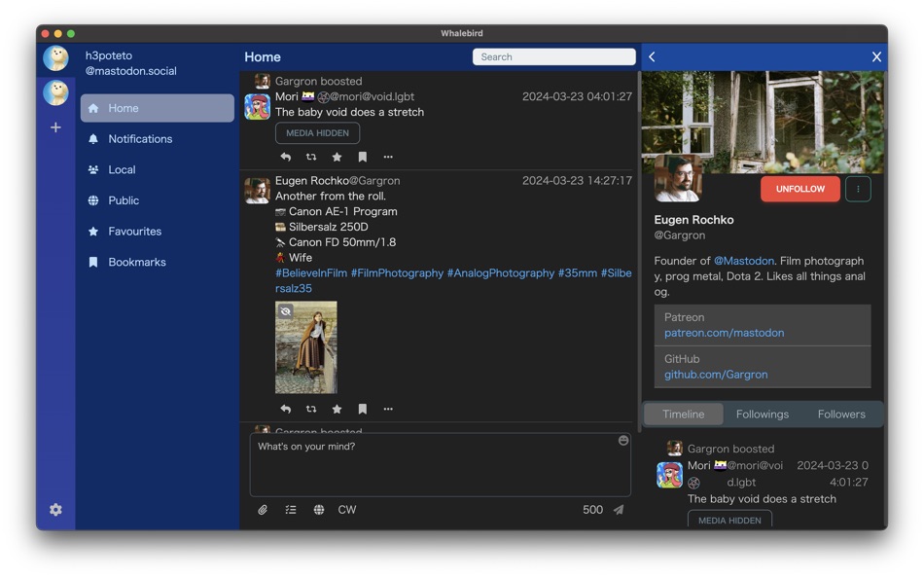Click the Home timeline's 2024-03-23 04:01:27 timestamp
Image resolution: width=924 pixels, height=578 pixels.
point(577,96)
